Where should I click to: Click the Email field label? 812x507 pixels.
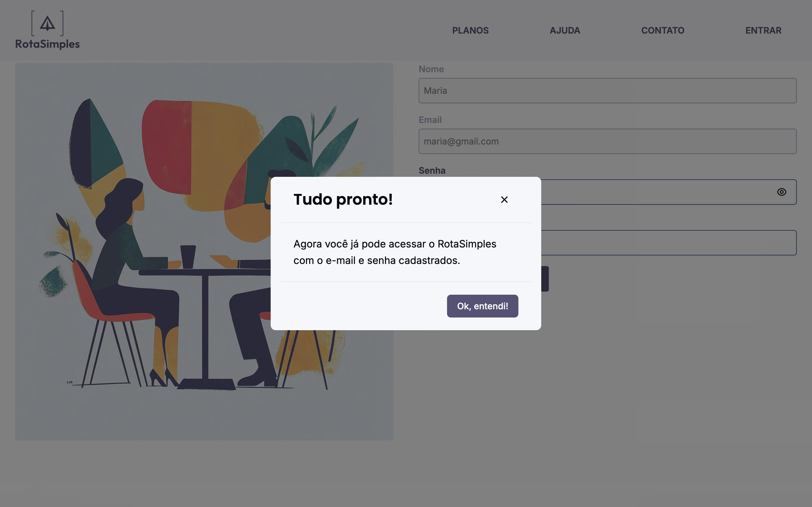coord(430,120)
